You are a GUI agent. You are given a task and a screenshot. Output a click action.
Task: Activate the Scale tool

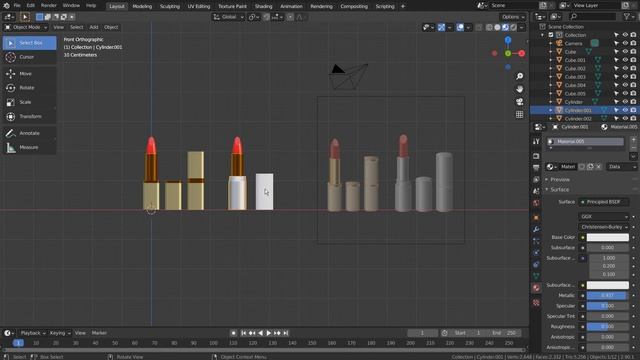pyautogui.click(x=29, y=102)
